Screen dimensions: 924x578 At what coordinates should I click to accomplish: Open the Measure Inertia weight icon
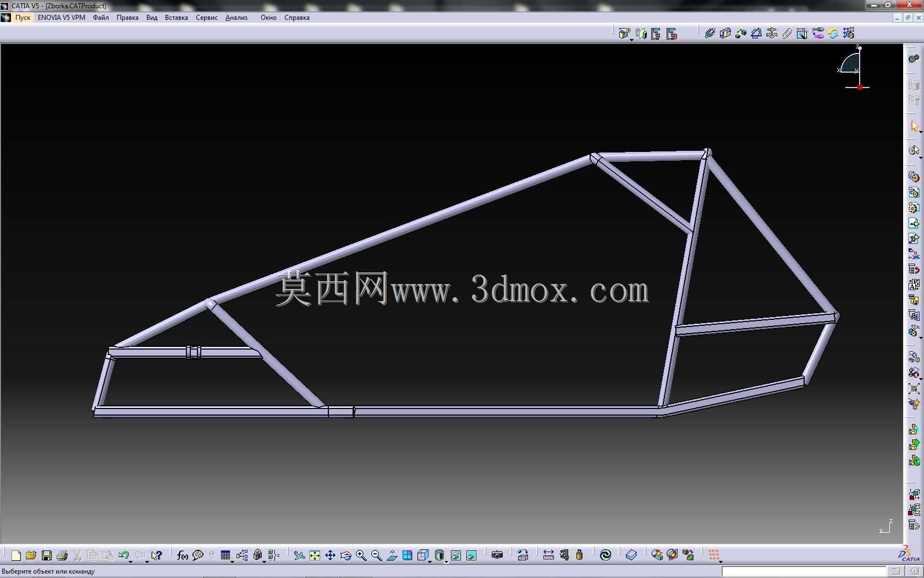(579, 555)
